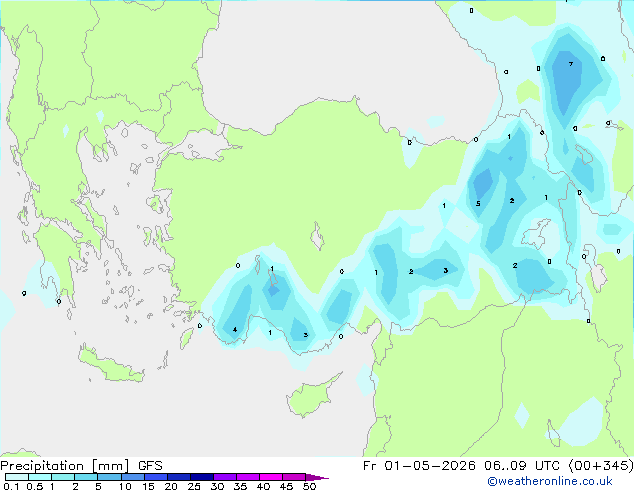
Task: Click the 10–15 mm legend color box
Action: (x=133, y=477)
